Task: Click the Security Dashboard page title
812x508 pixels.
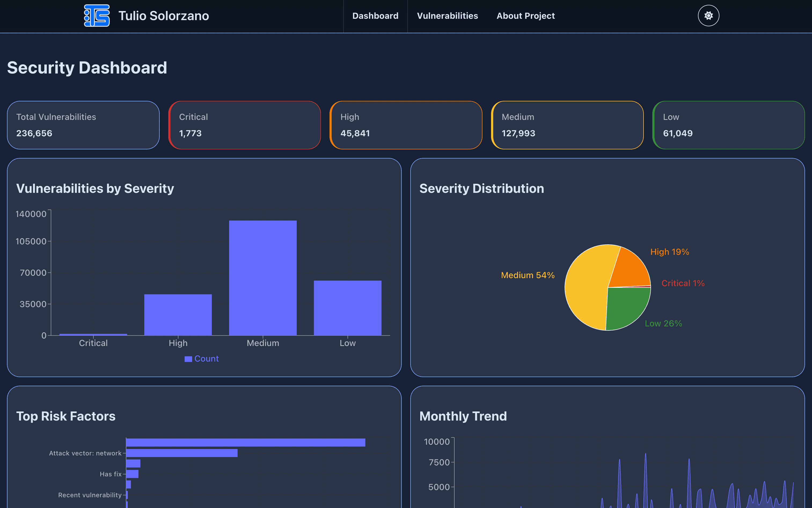Action: click(x=87, y=68)
